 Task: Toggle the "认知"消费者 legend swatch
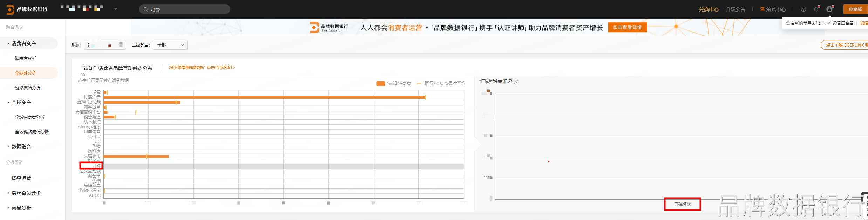click(x=381, y=83)
